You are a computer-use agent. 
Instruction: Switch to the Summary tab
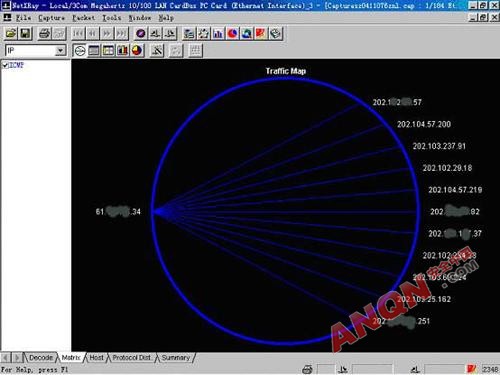coord(176,358)
